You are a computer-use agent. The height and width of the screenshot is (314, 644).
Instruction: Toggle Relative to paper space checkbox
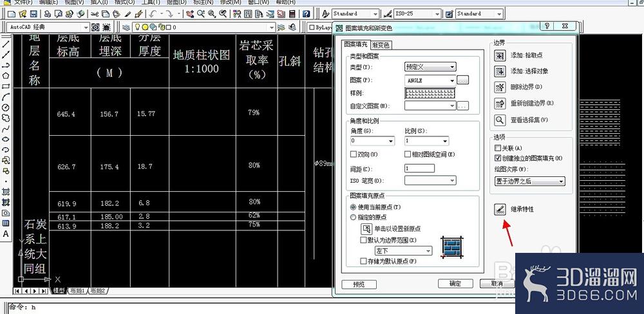(x=408, y=154)
